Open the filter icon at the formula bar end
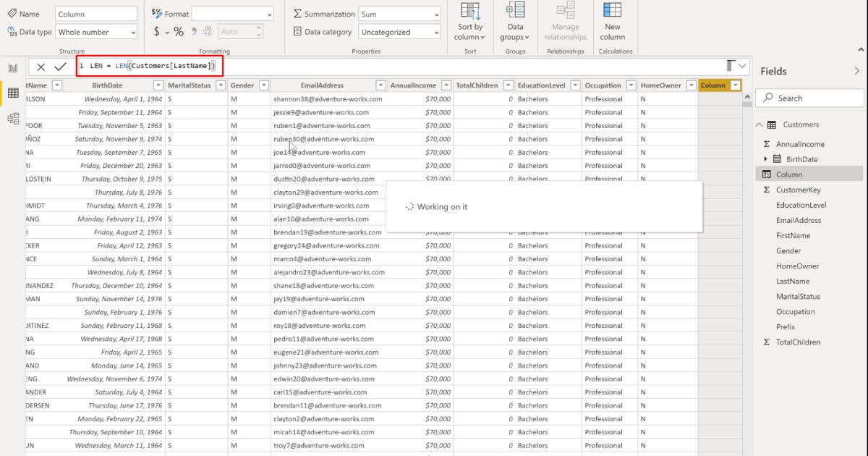Viewport: 868px width, 456px height. pyautogui.click(x=729, y=64)
